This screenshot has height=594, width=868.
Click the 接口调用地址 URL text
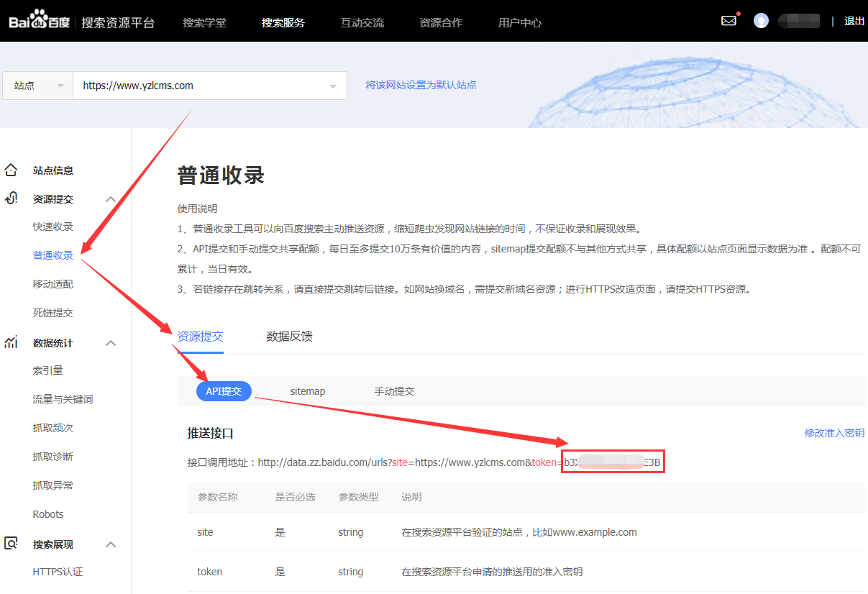point(424,462)
